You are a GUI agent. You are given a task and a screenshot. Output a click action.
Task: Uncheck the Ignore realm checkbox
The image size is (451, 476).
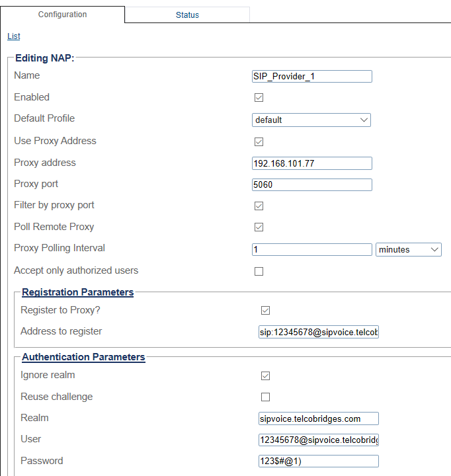[265, 376]
